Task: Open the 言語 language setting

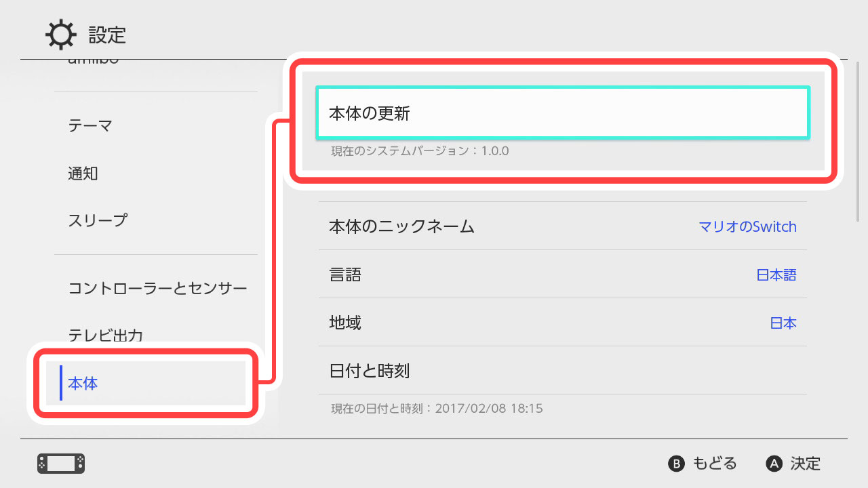Action: pyautogui.click(x=345, y=274)
